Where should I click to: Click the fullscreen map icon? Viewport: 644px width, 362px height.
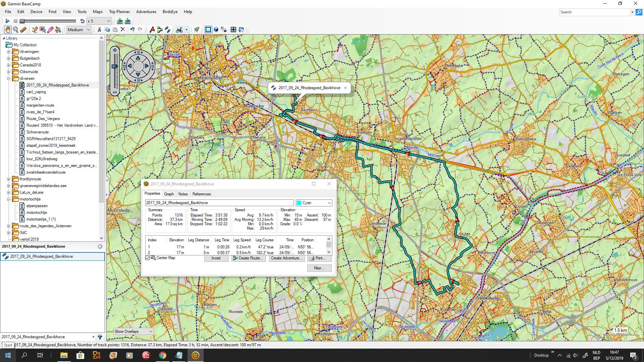point(233,29)
